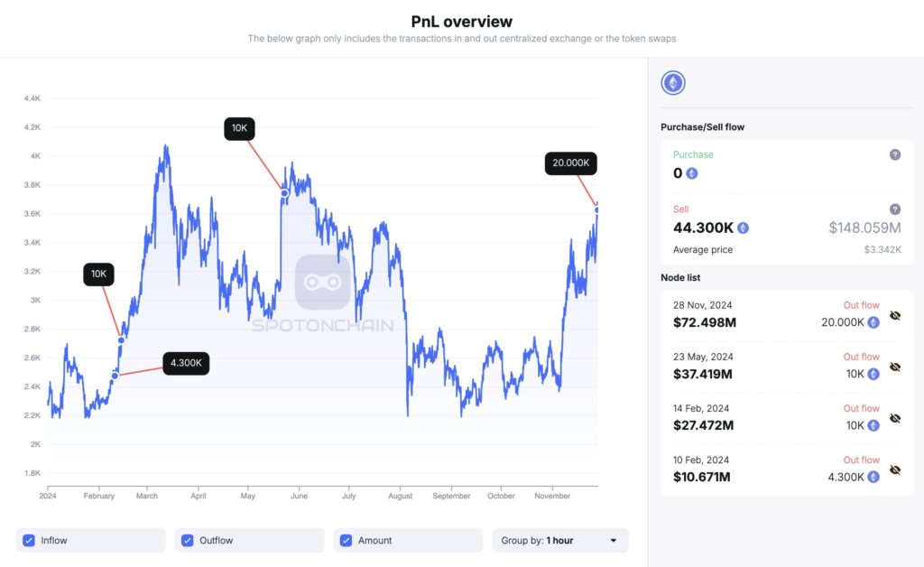Uncheck the Inflow checkbox
Viewport: 924px width, 567px height.
tap(29, 541)
